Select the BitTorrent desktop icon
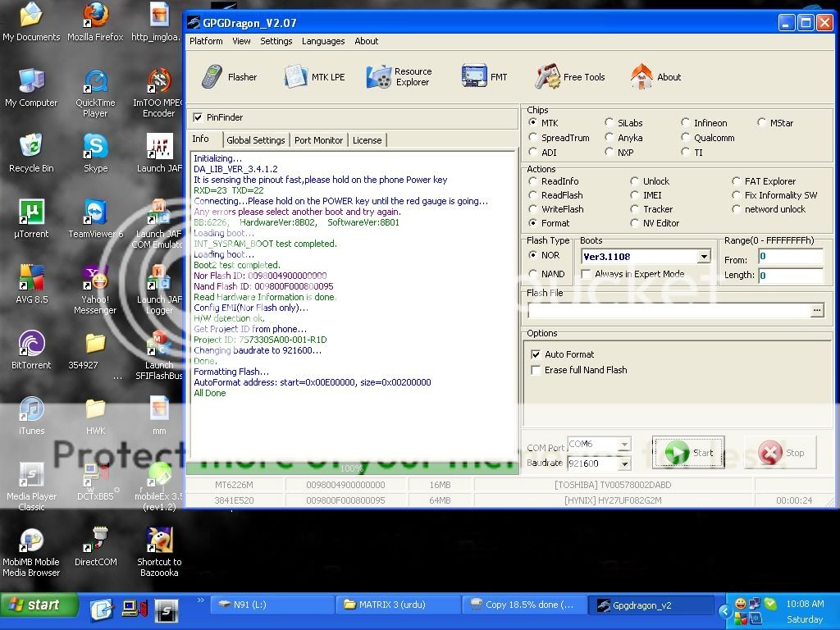 31,350
